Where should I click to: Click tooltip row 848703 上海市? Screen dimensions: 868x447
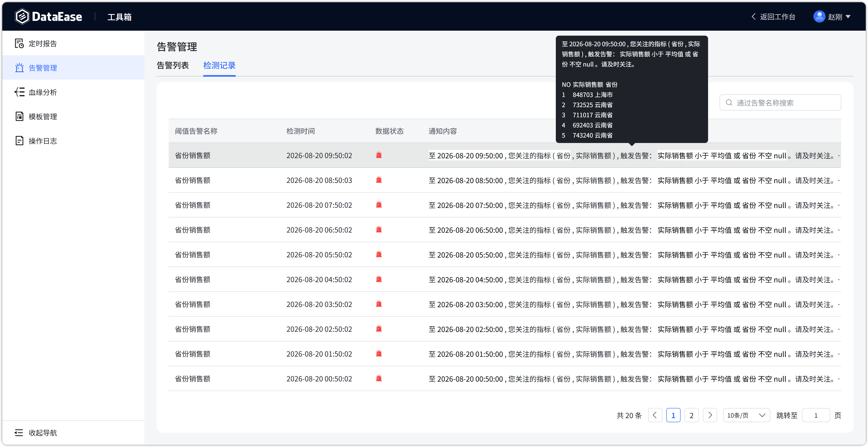tap(587, 95)
